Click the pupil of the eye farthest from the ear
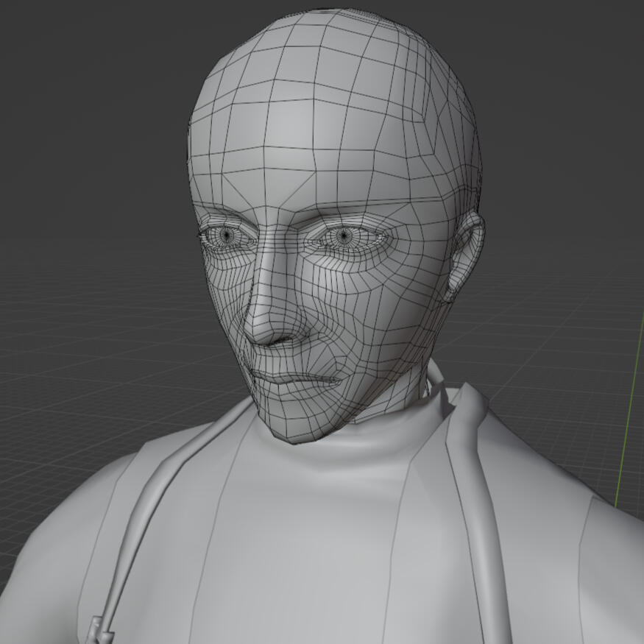Screen dimensions: 644x644 227,235
